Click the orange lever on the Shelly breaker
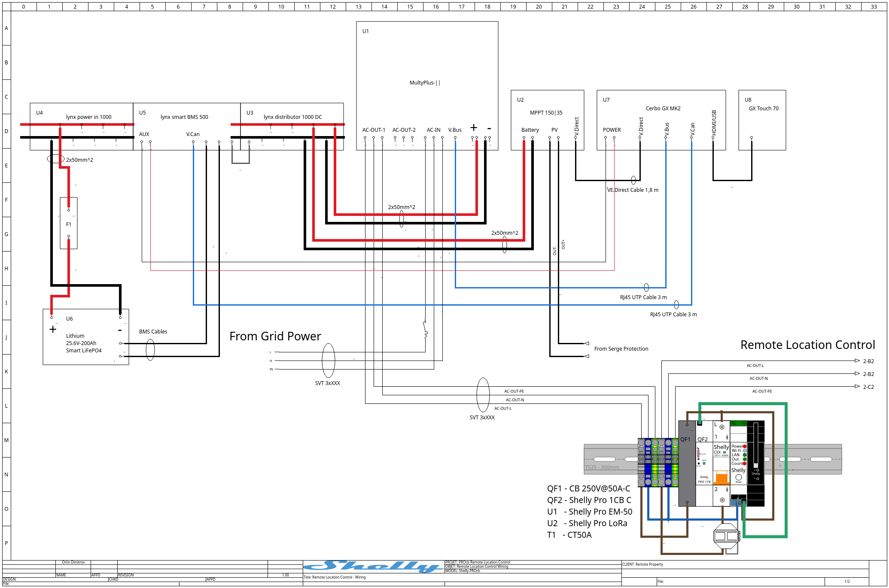Screen dimensions: 889x588 (722, 477)
